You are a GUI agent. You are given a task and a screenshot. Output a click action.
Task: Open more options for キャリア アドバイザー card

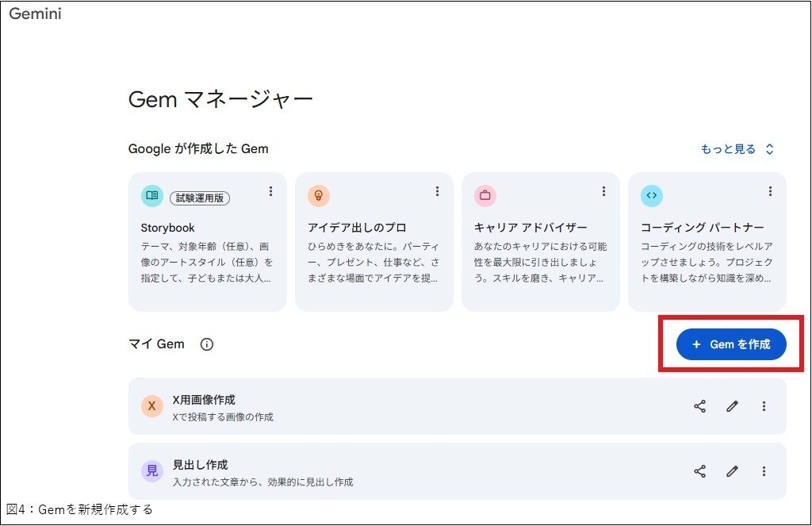click(603, 191)
